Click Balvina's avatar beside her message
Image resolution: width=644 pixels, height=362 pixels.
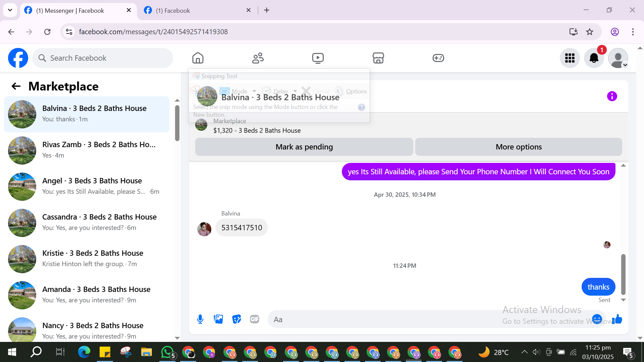coord(204,229)
